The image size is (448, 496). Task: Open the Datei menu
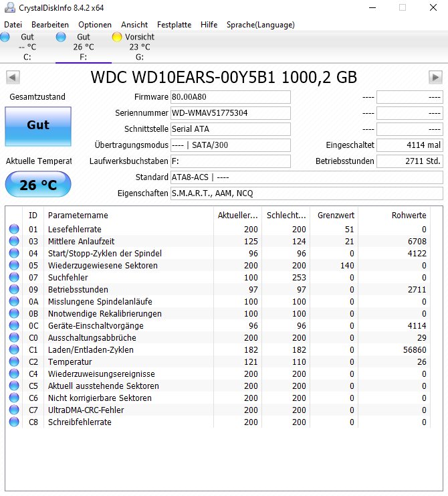[x=13, y=25]
